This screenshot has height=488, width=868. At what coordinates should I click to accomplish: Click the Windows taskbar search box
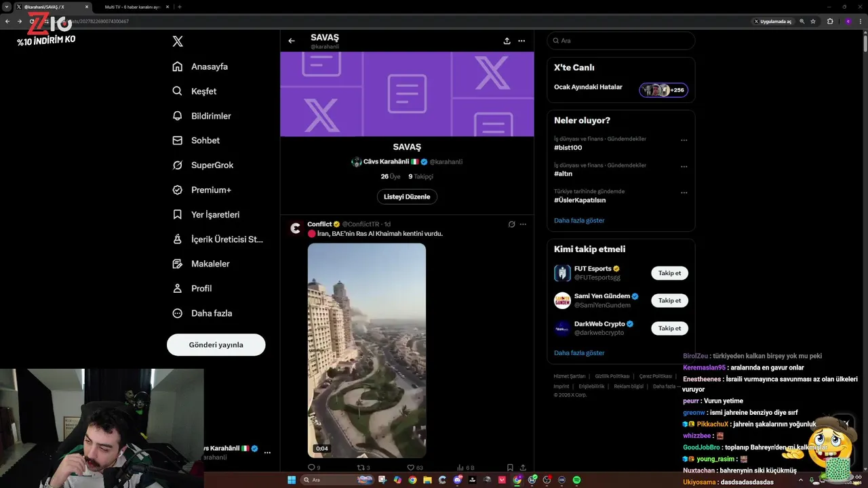click(337, 480)
